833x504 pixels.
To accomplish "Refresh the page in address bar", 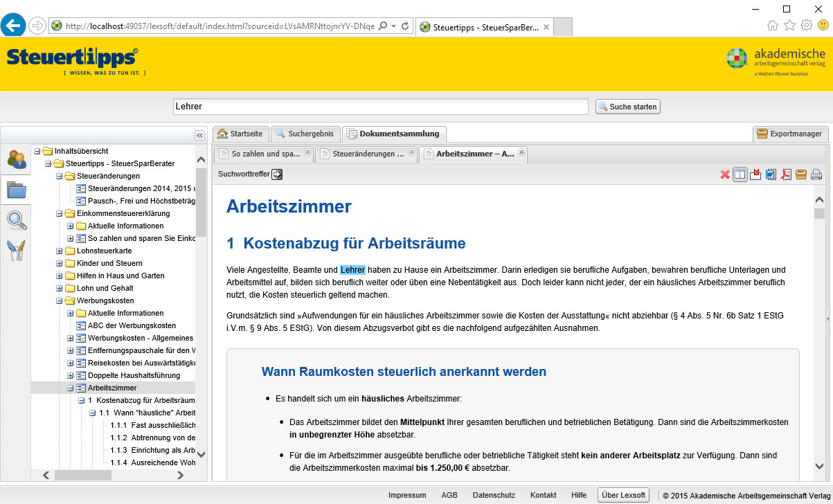I will pos(405,26).
